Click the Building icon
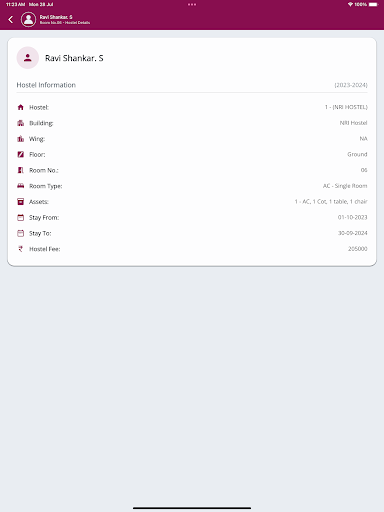 (x=21, y=123)
